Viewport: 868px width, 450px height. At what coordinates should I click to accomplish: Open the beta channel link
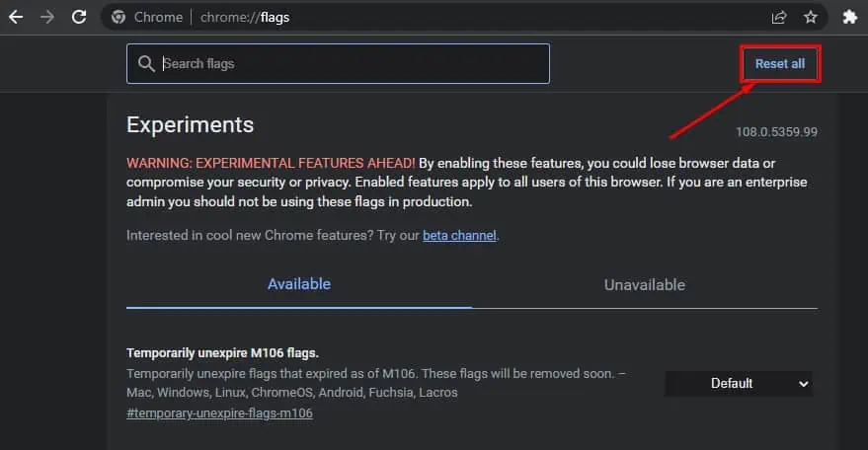tap(459, 235)
